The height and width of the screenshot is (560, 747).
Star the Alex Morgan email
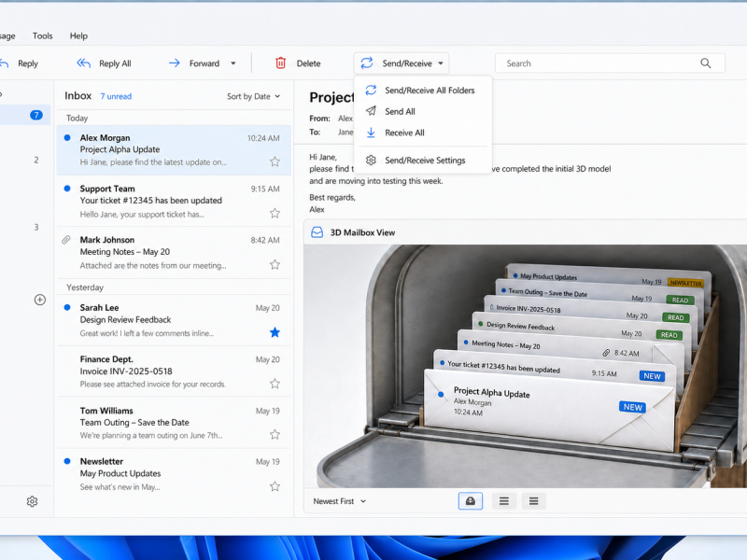[275, 161]
